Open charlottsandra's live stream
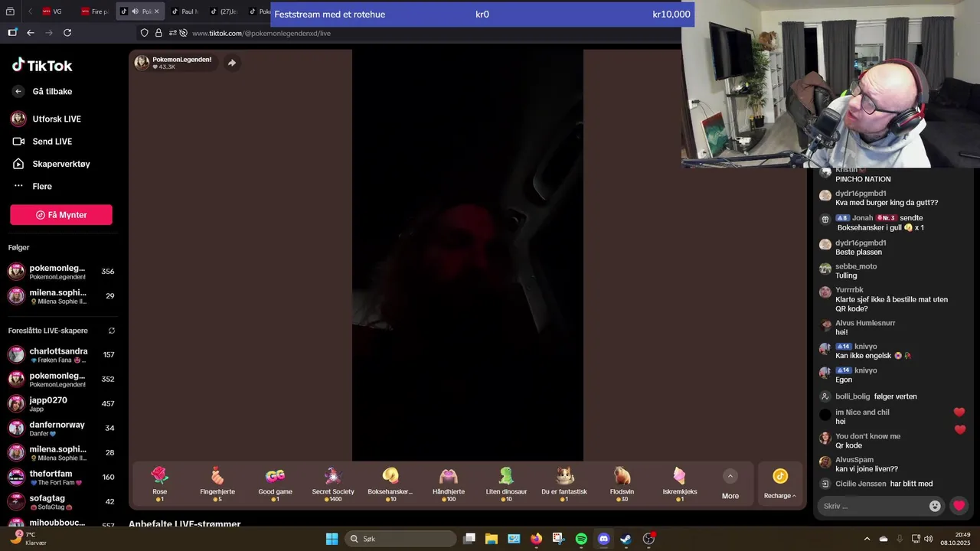The height and width of the screenshot is (551, 980). 61,354
